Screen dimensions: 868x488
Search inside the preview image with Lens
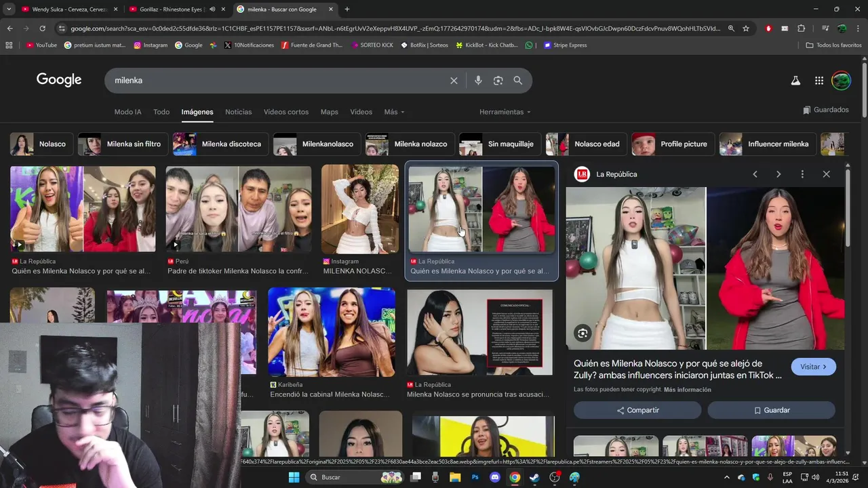point(583,333)
